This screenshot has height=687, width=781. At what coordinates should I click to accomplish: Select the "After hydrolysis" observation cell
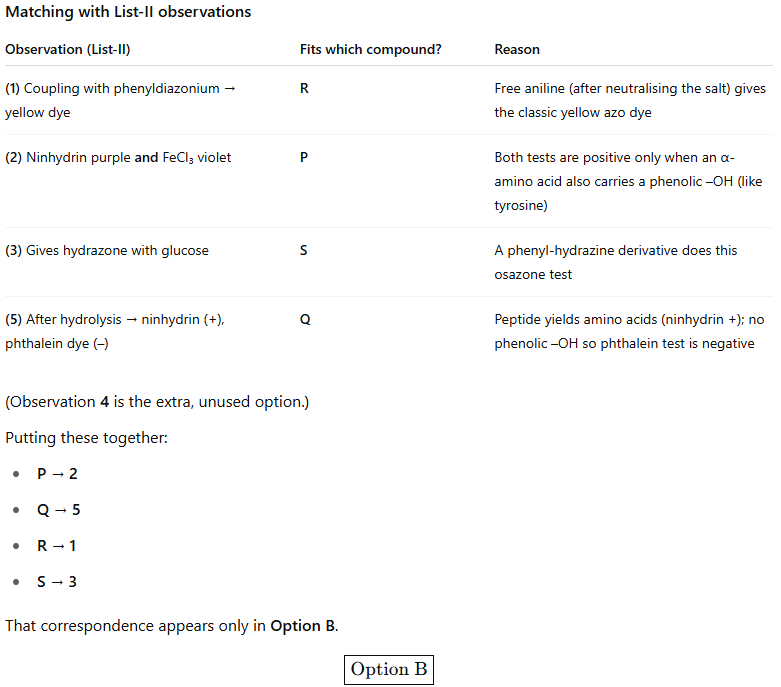[x=115, y=331]
